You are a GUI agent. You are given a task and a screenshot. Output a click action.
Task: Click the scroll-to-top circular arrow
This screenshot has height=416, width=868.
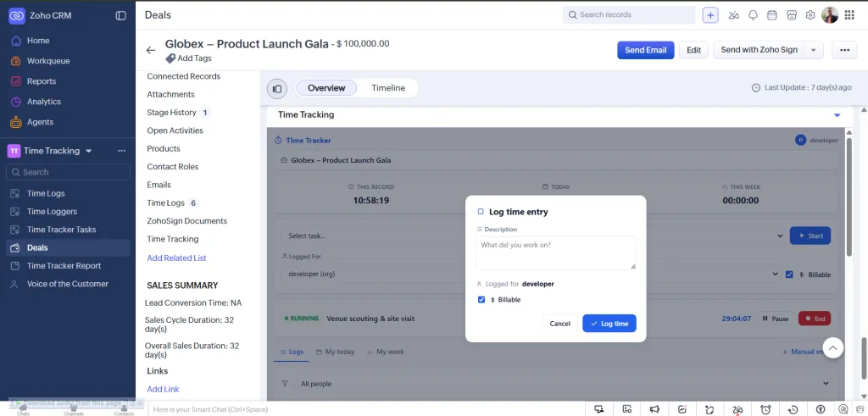pos(833,347)
